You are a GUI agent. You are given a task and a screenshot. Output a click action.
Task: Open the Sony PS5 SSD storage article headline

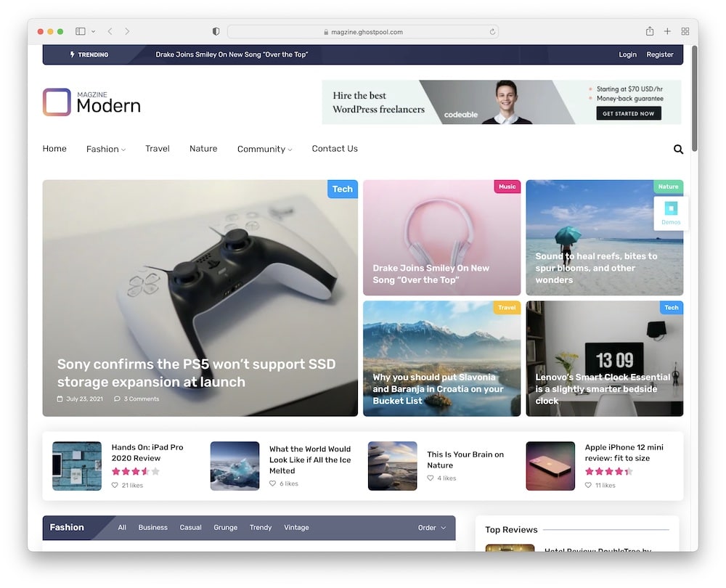[196, 373]
